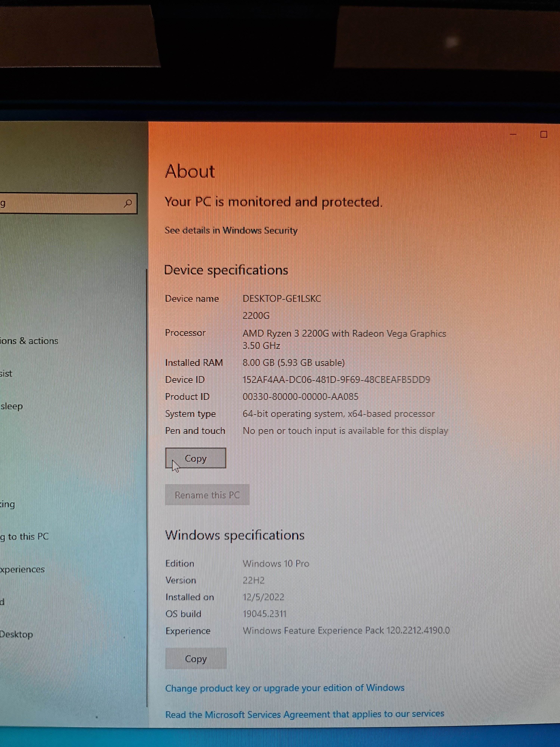This screenshot has width=560, height=747.
Task: Maximize the Settings window
Action: pyautogui.click(x=543, y=134)
